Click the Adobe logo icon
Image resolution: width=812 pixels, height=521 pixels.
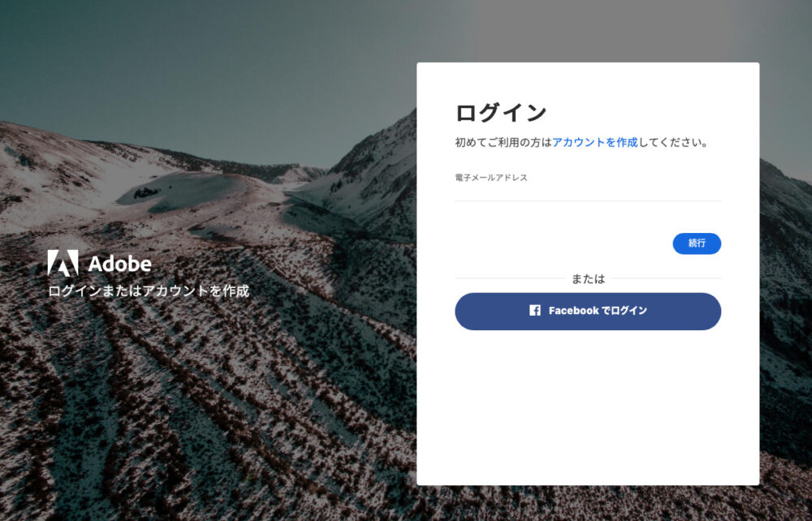[x=63, y=263]
